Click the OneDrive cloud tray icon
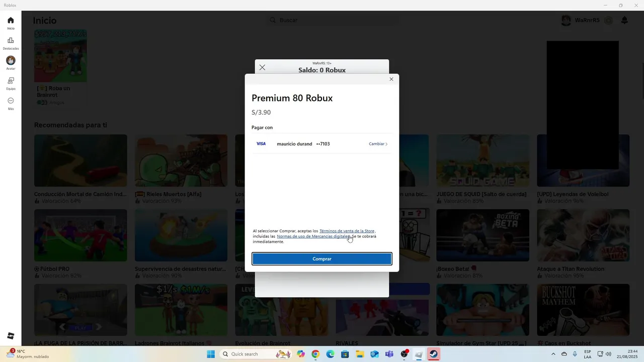 tap(565, 354)
